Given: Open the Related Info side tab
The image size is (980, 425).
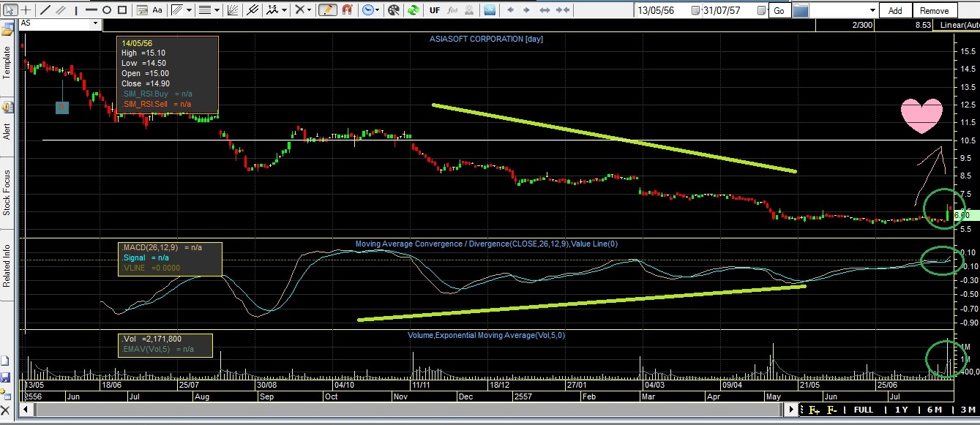Looking at the screenshot, I should coord(7,266).
